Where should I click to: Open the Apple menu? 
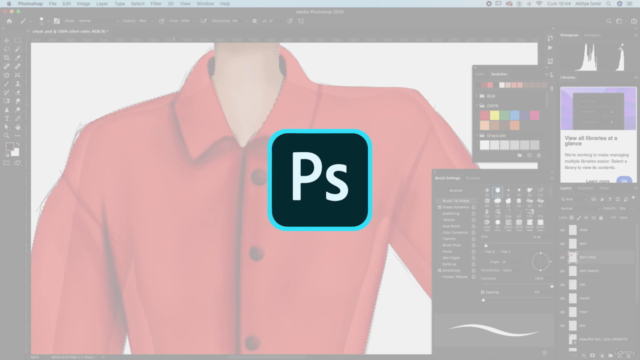coord(9,4)
